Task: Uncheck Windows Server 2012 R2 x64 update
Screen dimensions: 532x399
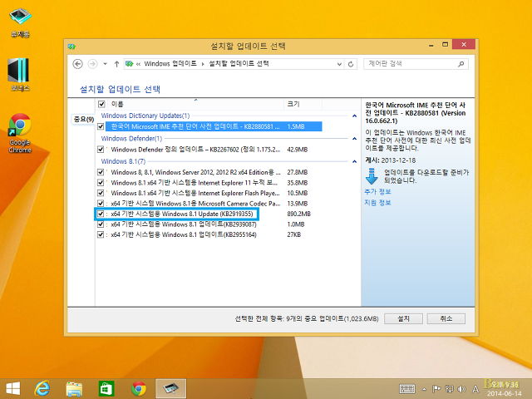Action: pyautogui.click(x=101, y=172)
